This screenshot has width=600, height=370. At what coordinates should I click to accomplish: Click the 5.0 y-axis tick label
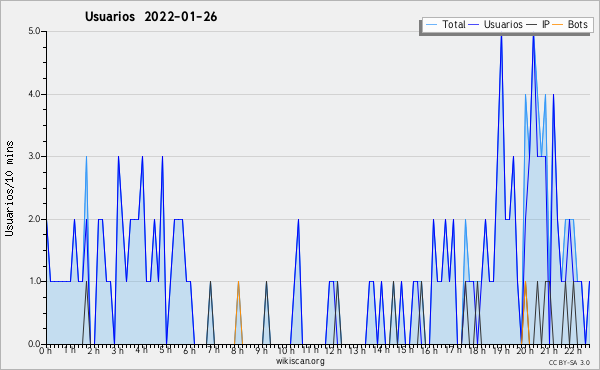pos(34,31)
